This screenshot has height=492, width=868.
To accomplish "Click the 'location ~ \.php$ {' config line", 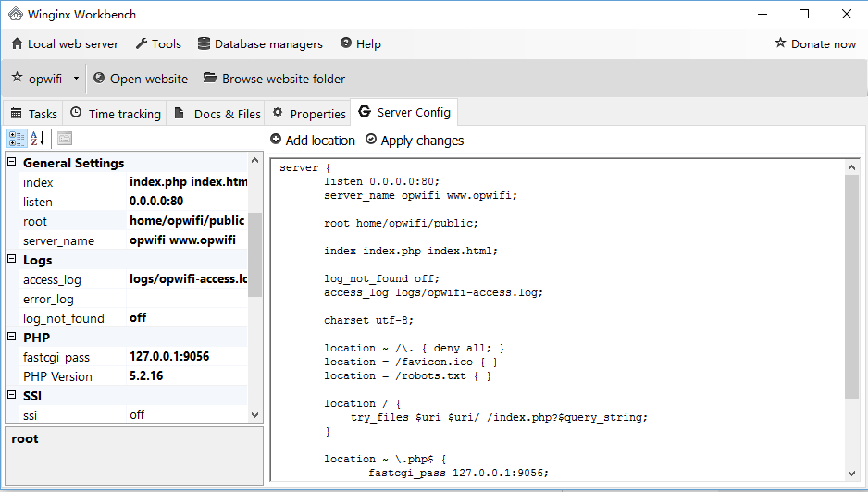I will [385, 459].
